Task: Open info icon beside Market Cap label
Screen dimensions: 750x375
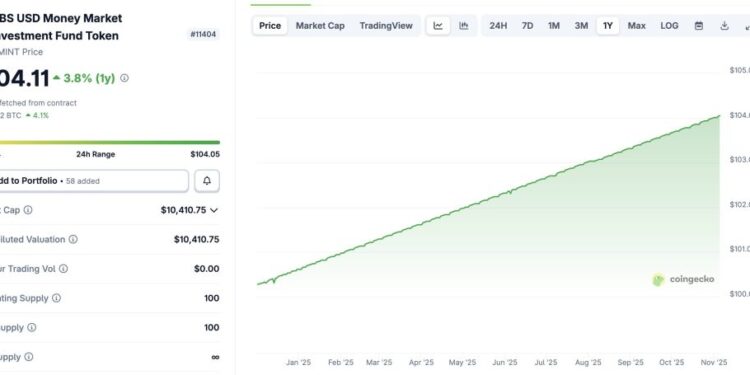Action: pyautogui.click(x=28, y=210)
